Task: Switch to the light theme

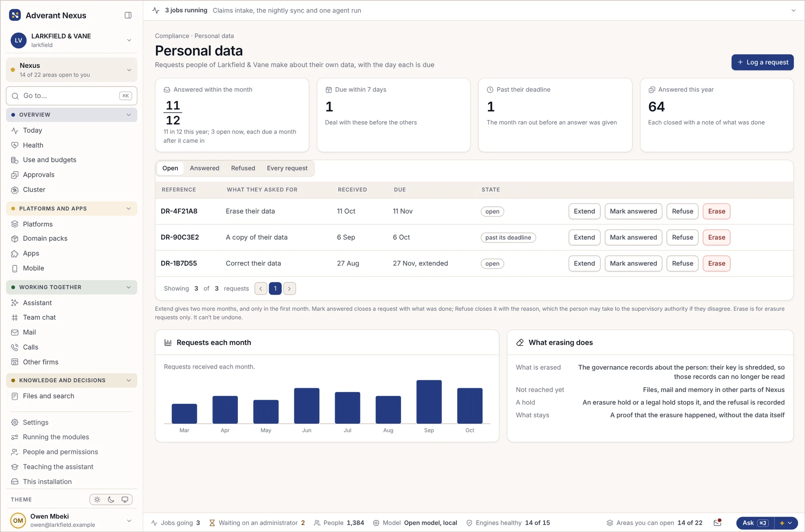Action: pyautogui.click(x=97, y=499)
